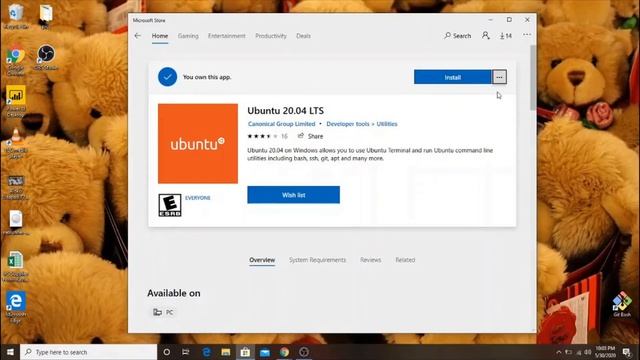Open VLC media player desktop shortcut
This screenshot has height=360, width=640.
click(16, 144)
